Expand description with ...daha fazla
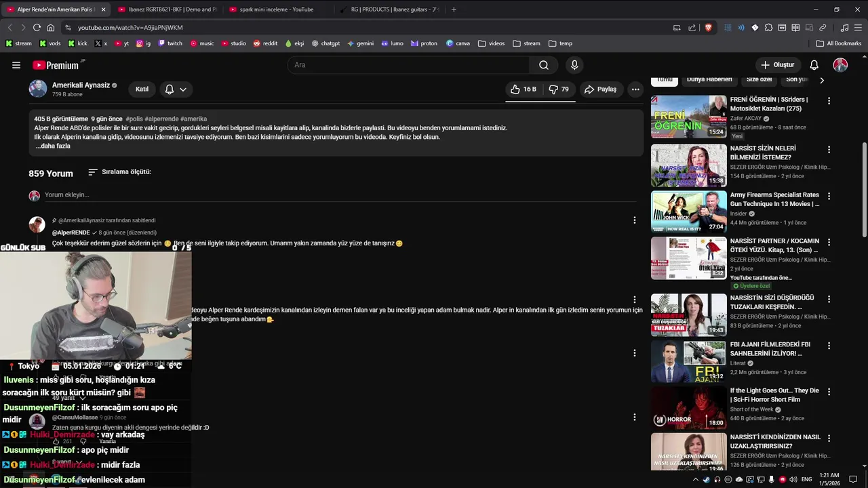Viewport: 868px width, 488px height. tap(53, 146)
